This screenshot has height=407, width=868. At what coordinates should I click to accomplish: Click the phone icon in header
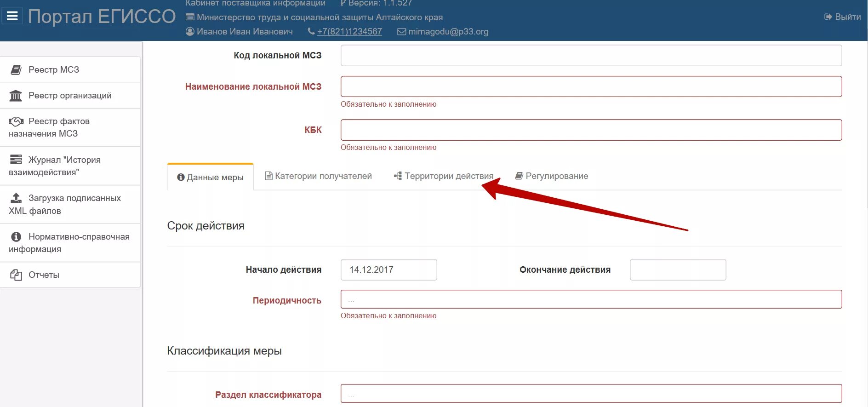[x=311, y=31]
